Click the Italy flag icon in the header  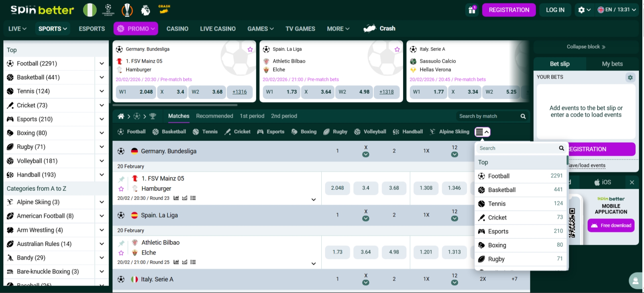point(90,10)
